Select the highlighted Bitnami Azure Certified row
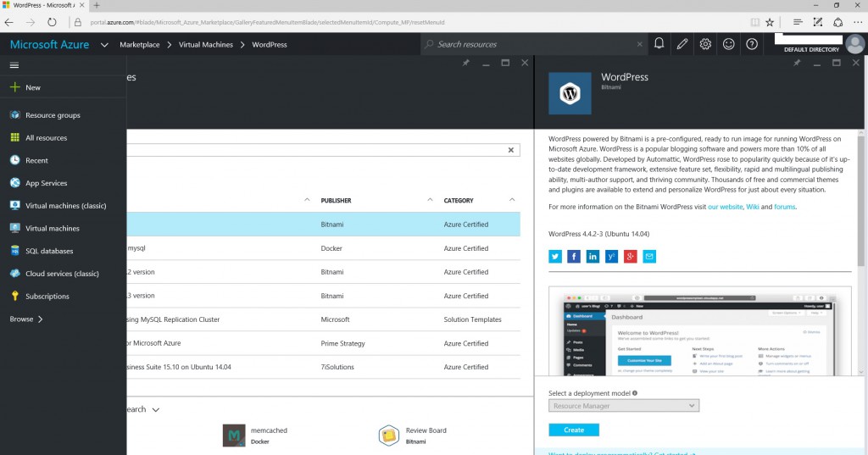868x455 pixels. click(323, 225)
